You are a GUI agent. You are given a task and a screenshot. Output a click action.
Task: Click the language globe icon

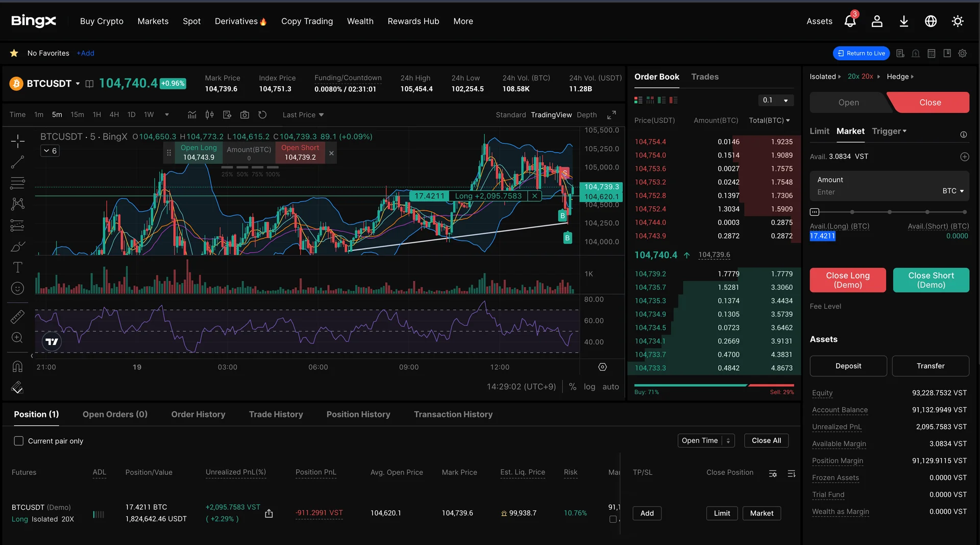pos(930,21)
